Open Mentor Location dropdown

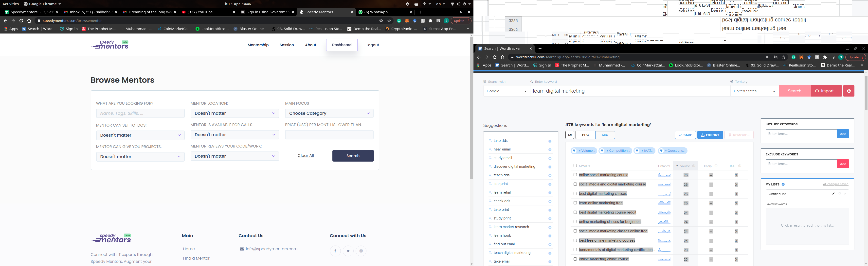[x=235, y=113]
